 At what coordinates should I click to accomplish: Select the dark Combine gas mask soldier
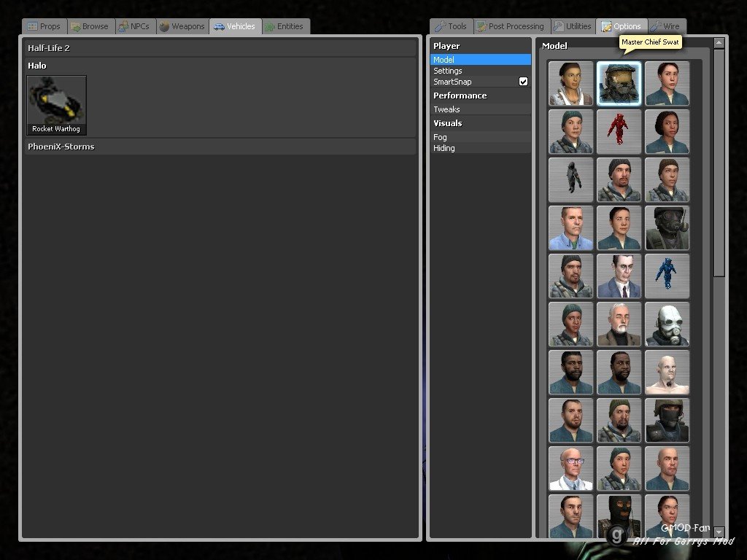pos(667,227)
